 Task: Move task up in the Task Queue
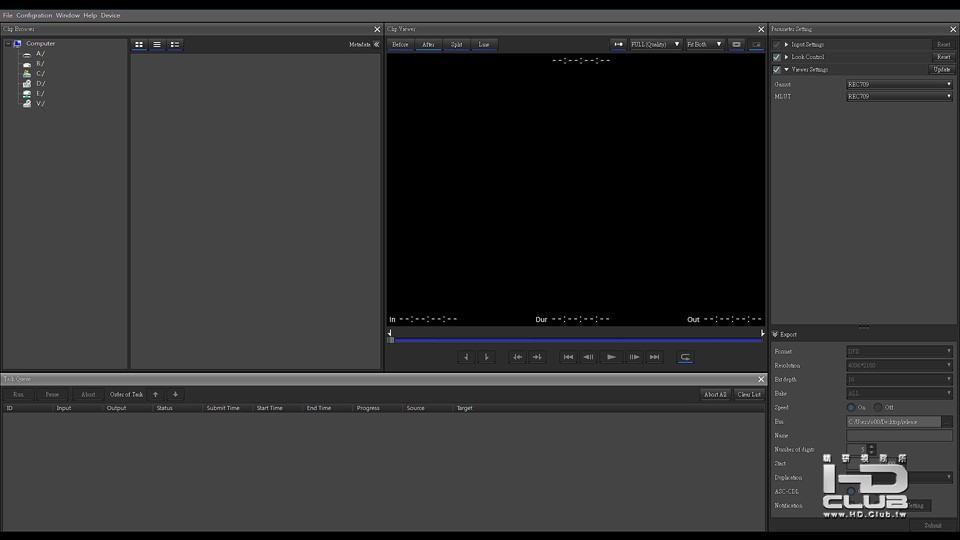pyautogui.click(x=156, y=394)
